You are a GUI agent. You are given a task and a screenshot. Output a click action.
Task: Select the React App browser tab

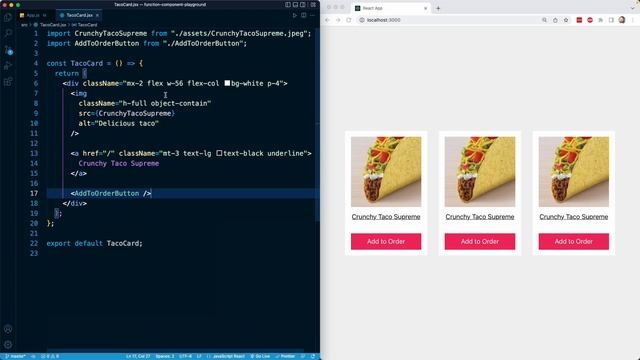coord(390,8)
